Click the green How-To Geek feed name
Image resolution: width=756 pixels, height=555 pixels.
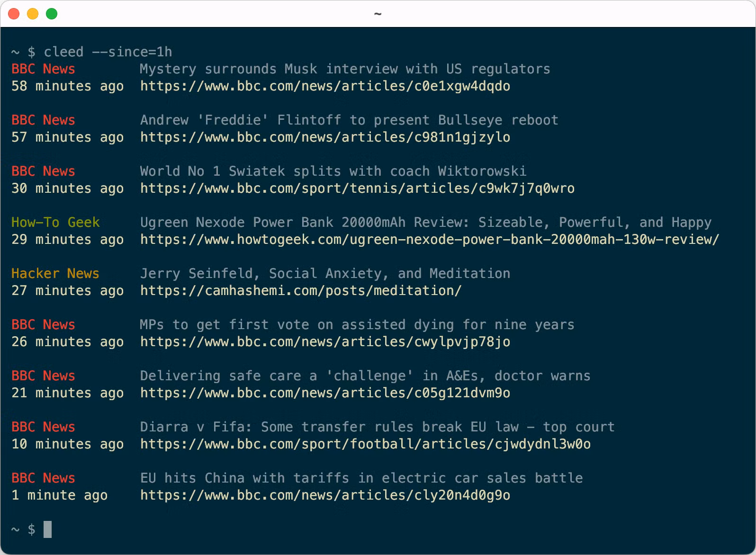pos(55,222)
